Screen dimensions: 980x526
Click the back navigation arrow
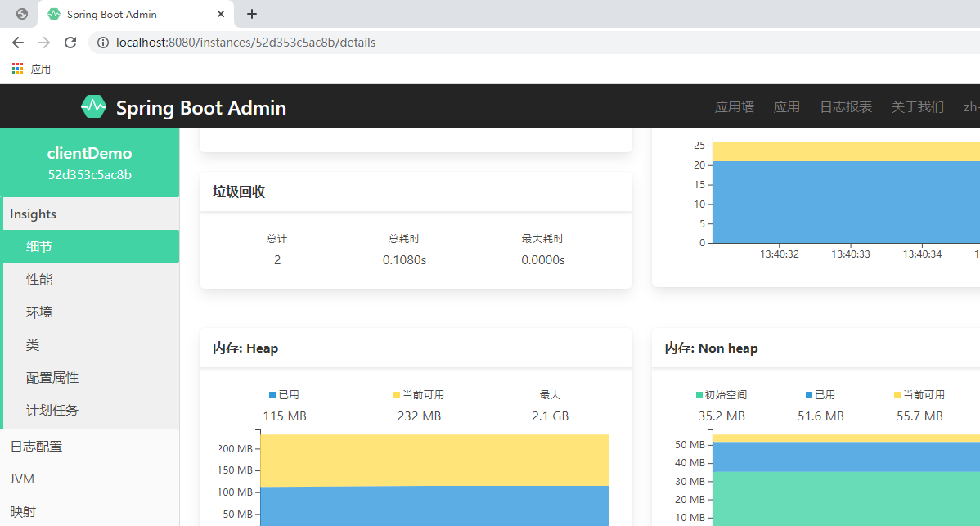(x=17, y=43)
